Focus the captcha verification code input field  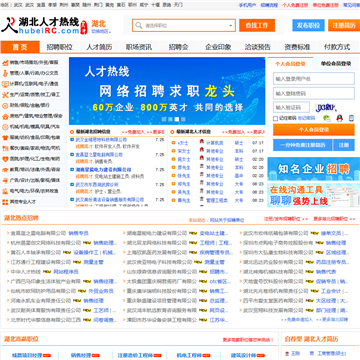[x=291, y=108]
